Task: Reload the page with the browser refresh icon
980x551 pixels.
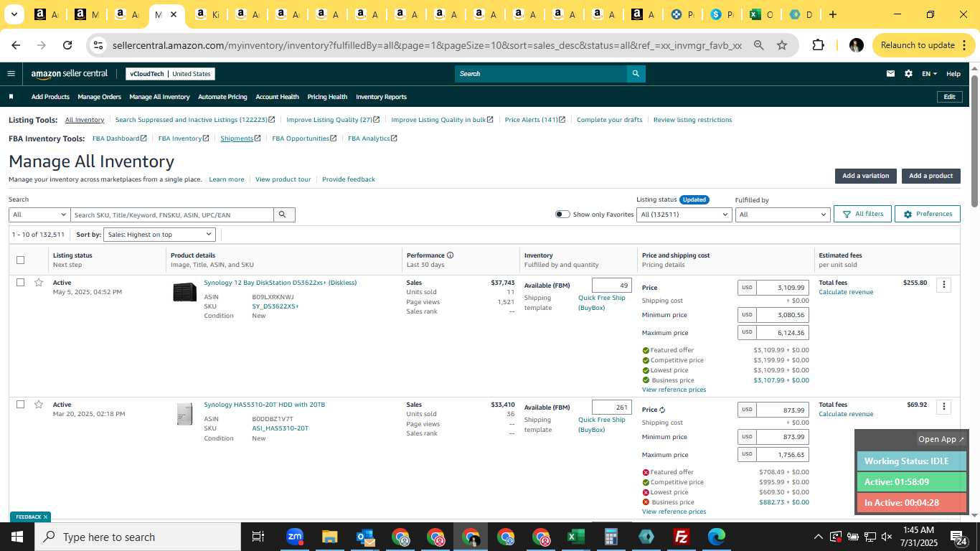Action: (x=67, y=45)
